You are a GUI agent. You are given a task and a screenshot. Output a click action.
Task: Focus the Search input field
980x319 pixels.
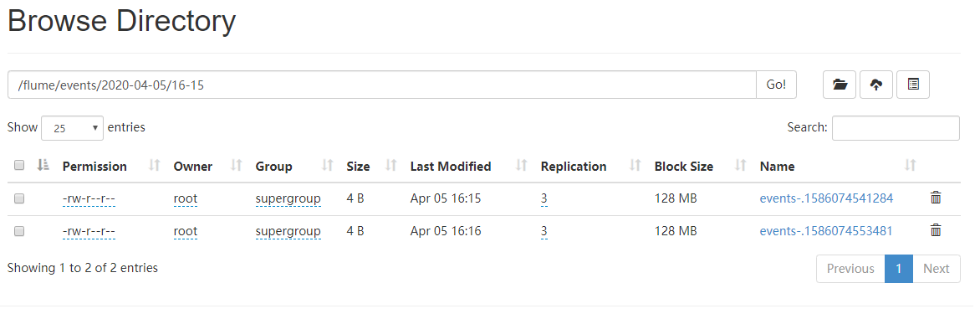point(896,127)
